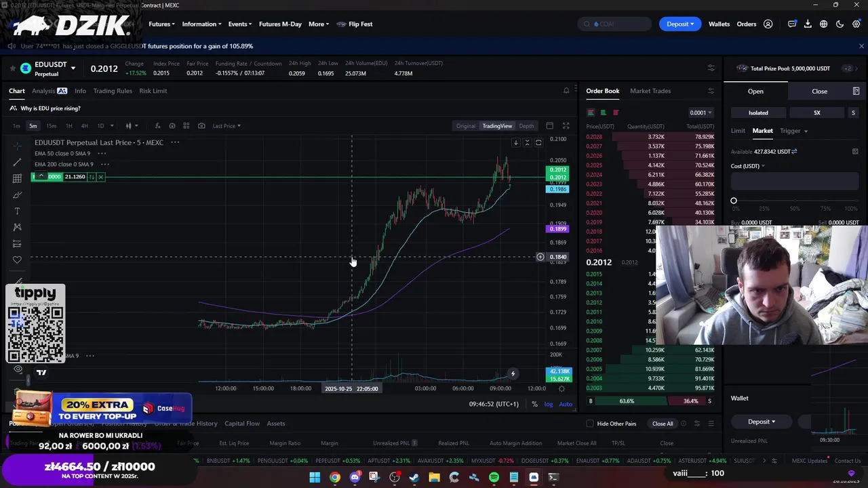Click the 5X leverage button
Screen dimensions: 868x488
(x=816, y=113)
